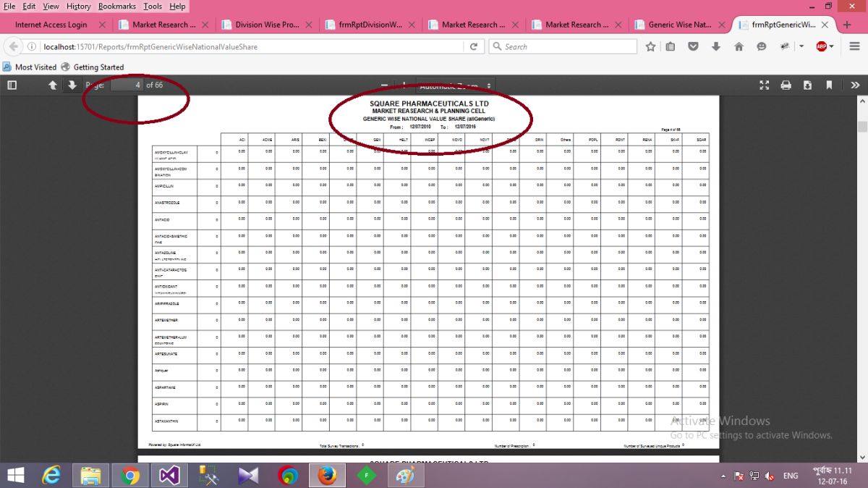The width and height of the screenshot is (868, 488).
Task: Print the PDF report
Action: point(786,85)
